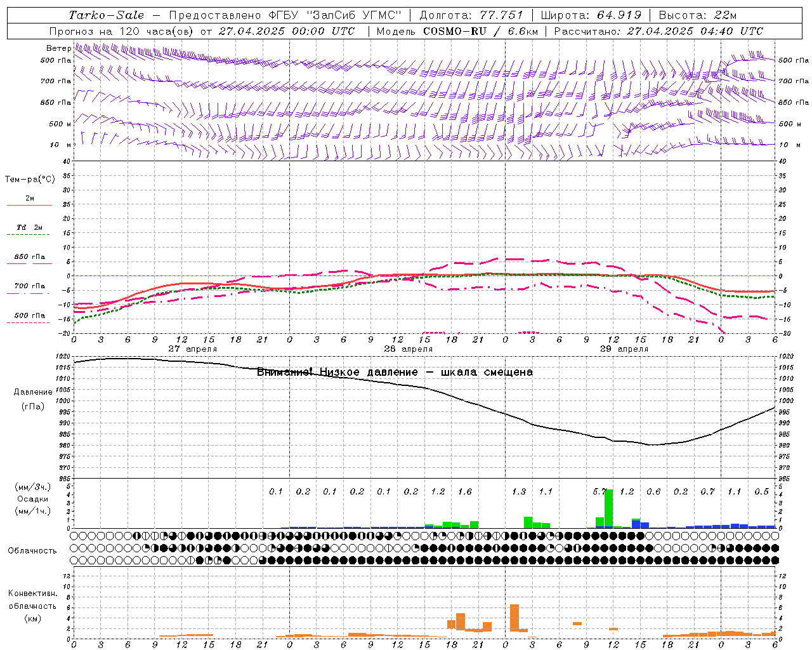Viewport: 812px width, 650px height.
Task: Click the (мм/3ч.) unit label
Action: tap(33, 487)
